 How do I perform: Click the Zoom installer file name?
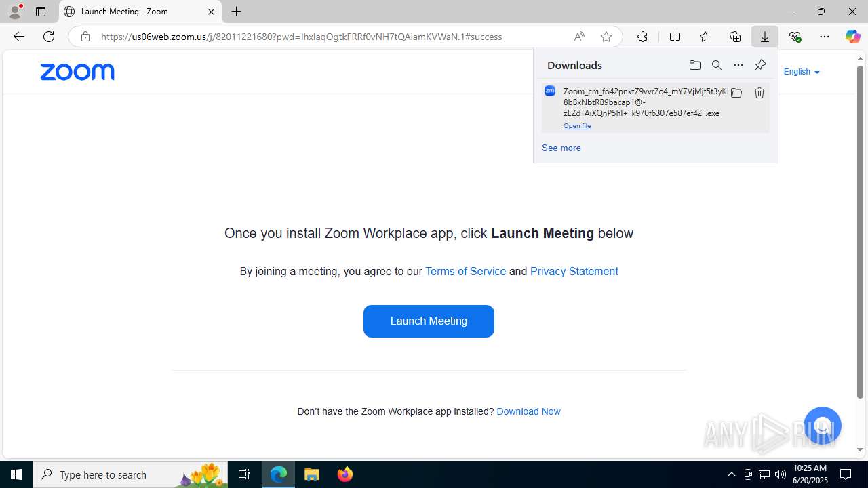(x=645, y=102)
